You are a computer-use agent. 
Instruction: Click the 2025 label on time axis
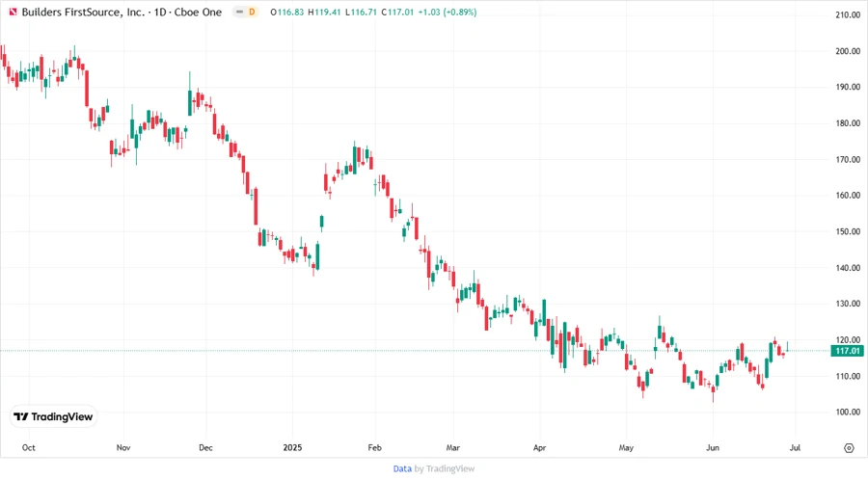click(x=292, y=447)
